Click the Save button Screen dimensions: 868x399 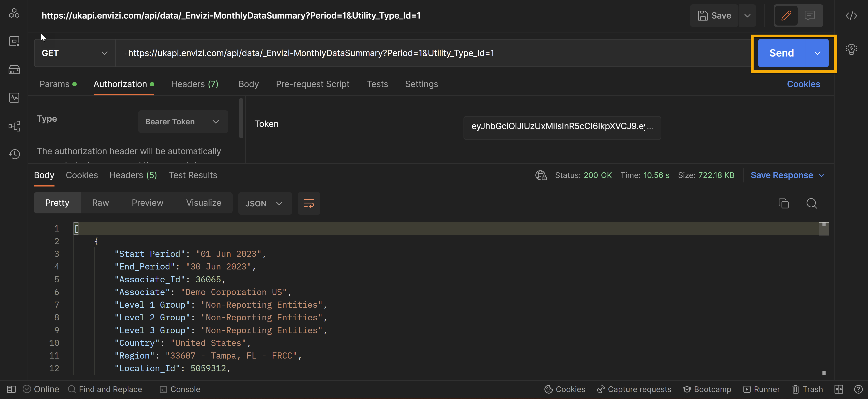coord(714,16)
